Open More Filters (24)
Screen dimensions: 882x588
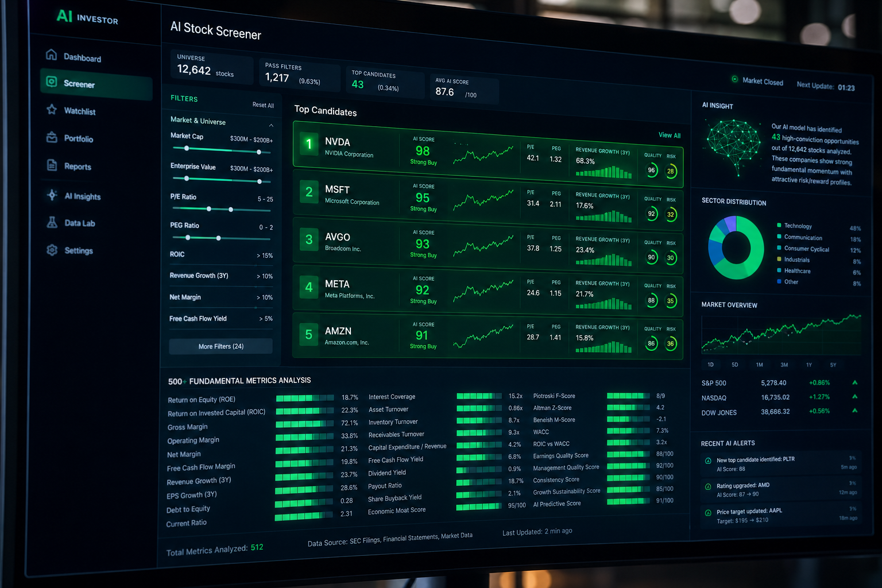[220, 346]
